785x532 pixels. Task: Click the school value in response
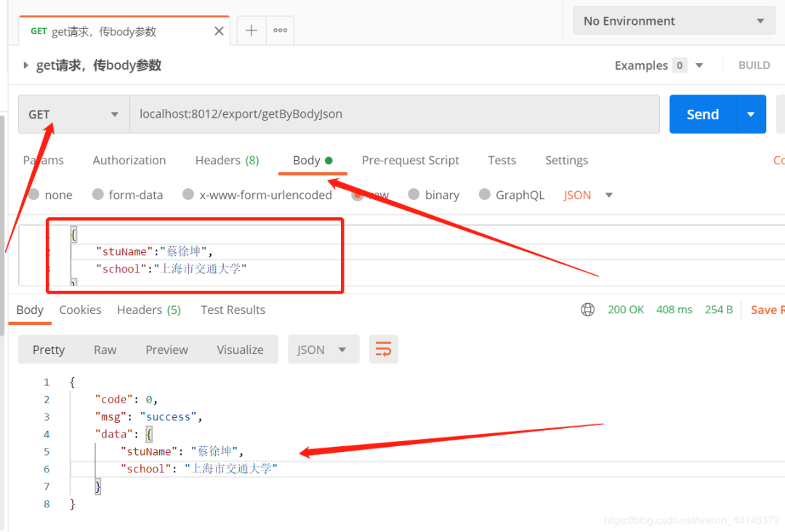pyautogui.click(x=231, y=469)
